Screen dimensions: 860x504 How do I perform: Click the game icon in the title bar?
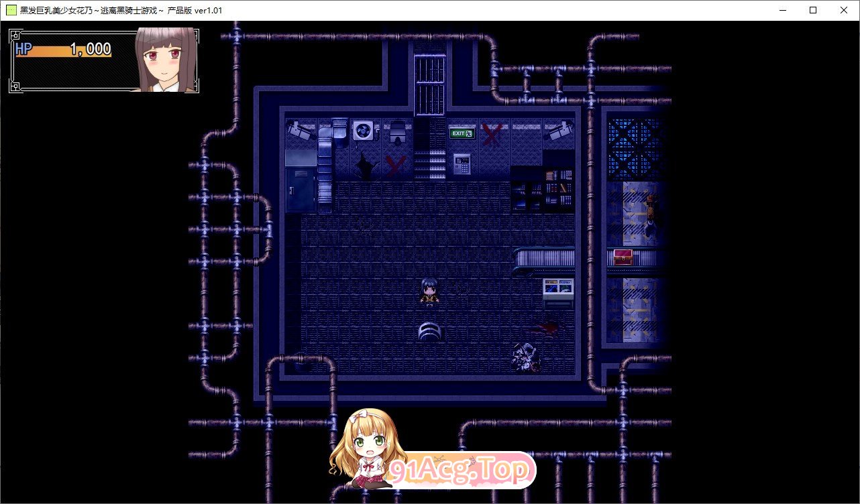click(11, 10)
